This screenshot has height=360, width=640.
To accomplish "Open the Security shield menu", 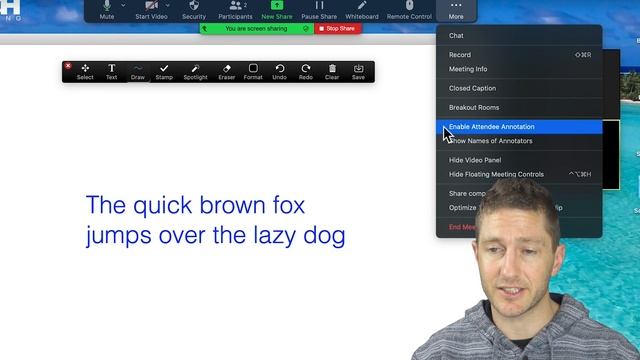I will [x=194, y=10].
